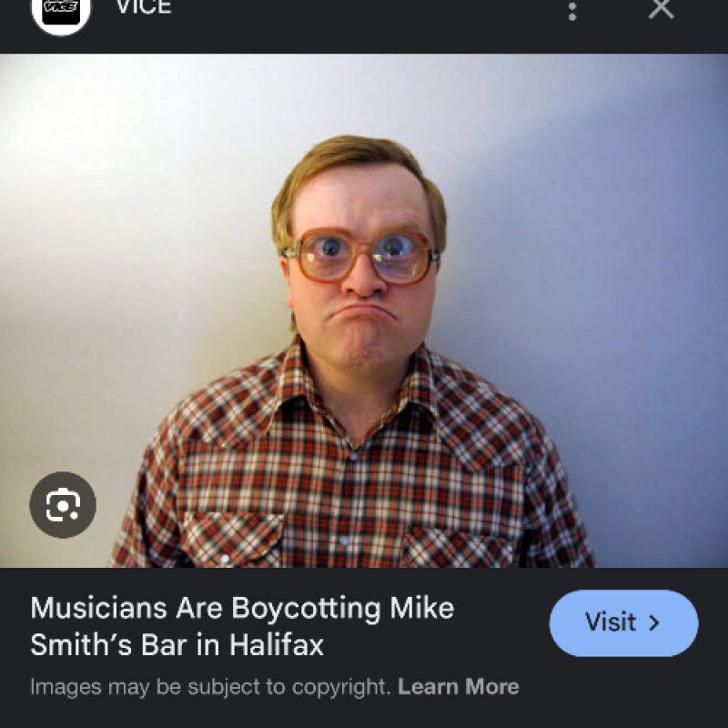Click the word Halifax in the headline
The width and height of the screenshot is (728, 728).
click(x=276, y=645)
